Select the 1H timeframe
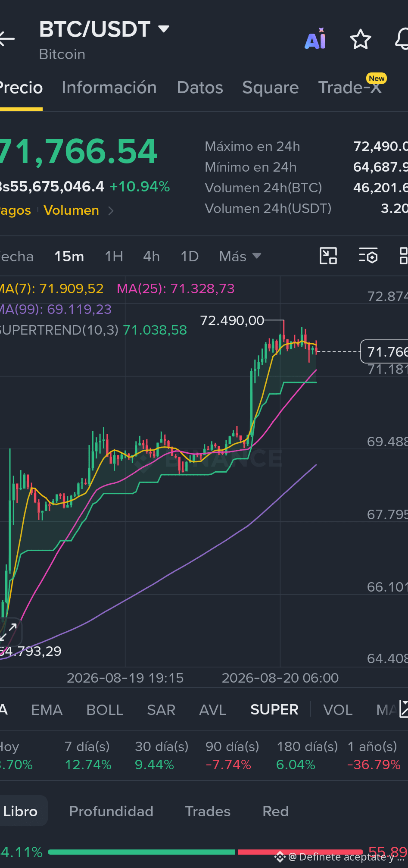The height and width of the screenshot is (868, 408). (114, 257)
